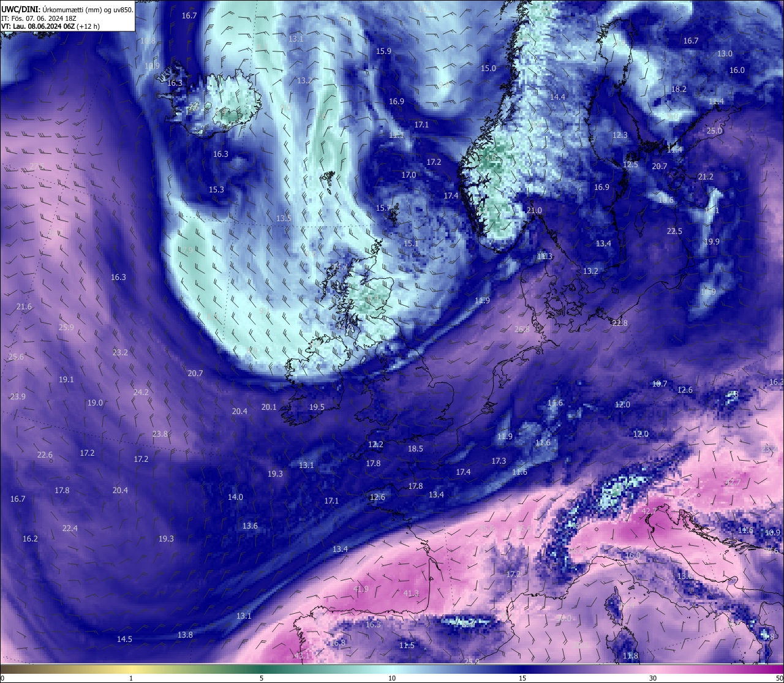The height and width of the screenshot is (683, 784).
Task: Click the 24.2 value label
Action: [x=141, y=393]
